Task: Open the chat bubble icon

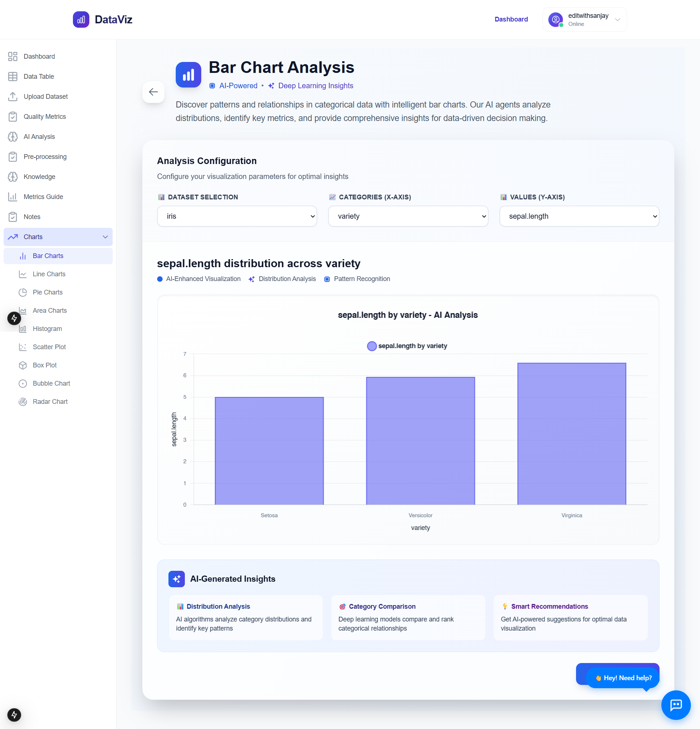Action: point(676,705)
